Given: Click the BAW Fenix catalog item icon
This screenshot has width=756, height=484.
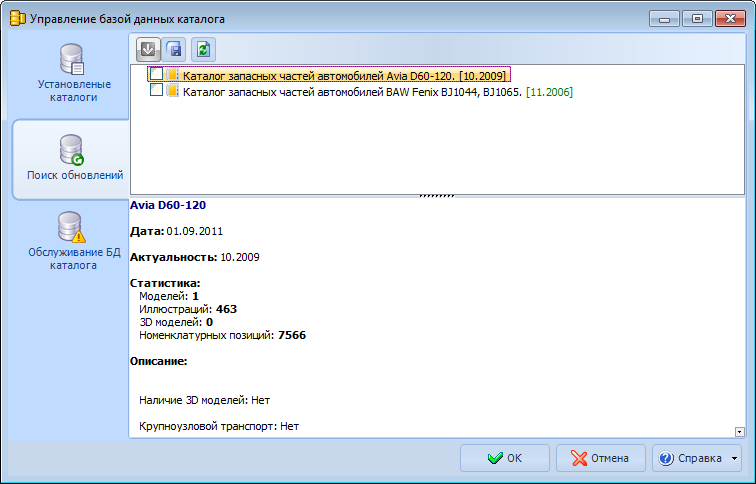Looking at the screenshot, I should click(173, 91).
